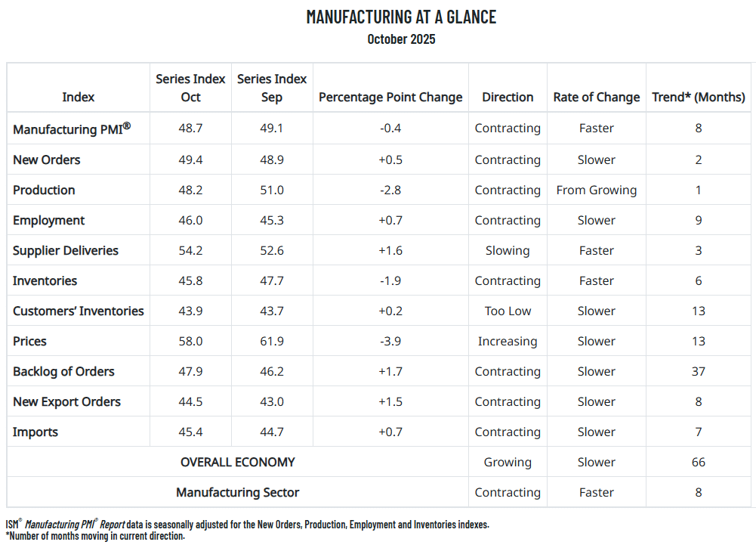Click the "Supplier Deliveries" row label

(x=66, y=250)
